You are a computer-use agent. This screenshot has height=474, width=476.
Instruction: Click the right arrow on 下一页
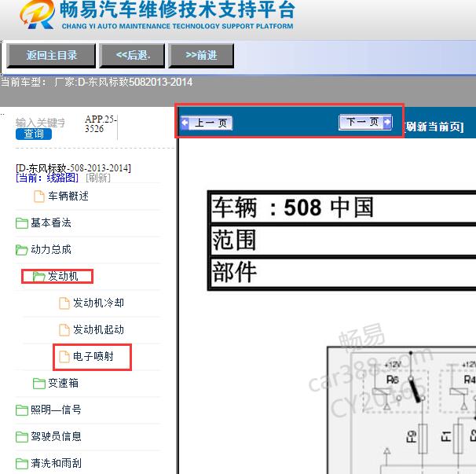pos(387,122)
